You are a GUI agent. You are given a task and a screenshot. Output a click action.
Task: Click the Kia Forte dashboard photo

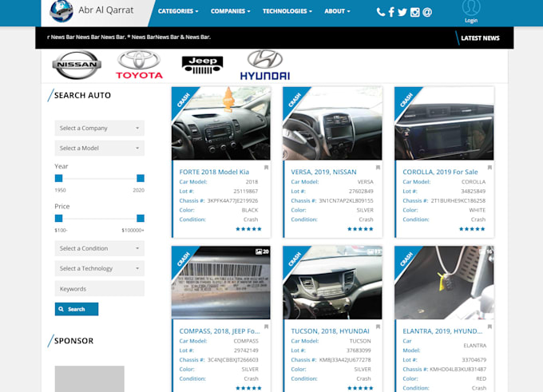pos(221,123)
